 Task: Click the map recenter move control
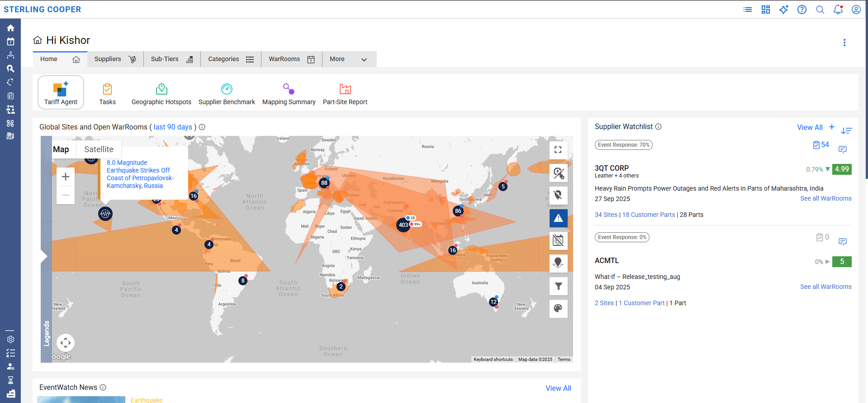[66, 343]
